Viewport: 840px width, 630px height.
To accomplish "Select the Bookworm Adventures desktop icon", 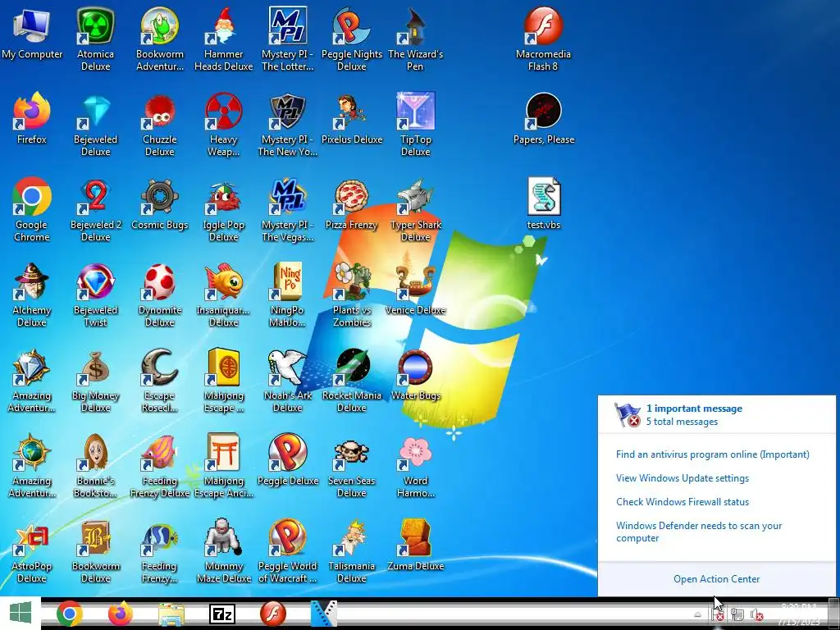I will (x=160, y=25).
